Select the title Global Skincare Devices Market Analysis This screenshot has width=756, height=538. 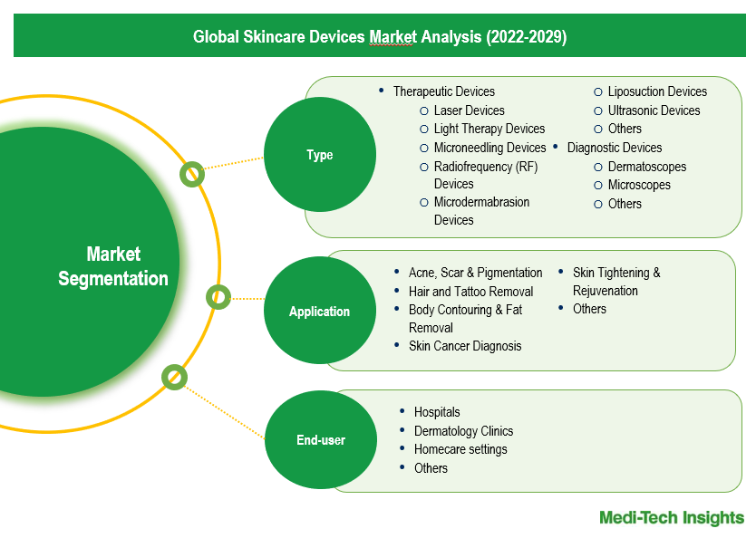pos(380,36)
